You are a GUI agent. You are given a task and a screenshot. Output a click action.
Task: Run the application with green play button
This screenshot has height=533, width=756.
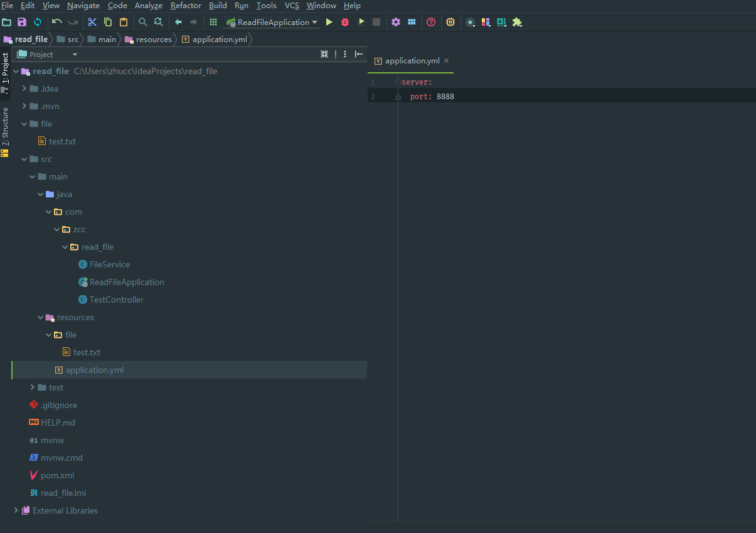coord(329,22)
